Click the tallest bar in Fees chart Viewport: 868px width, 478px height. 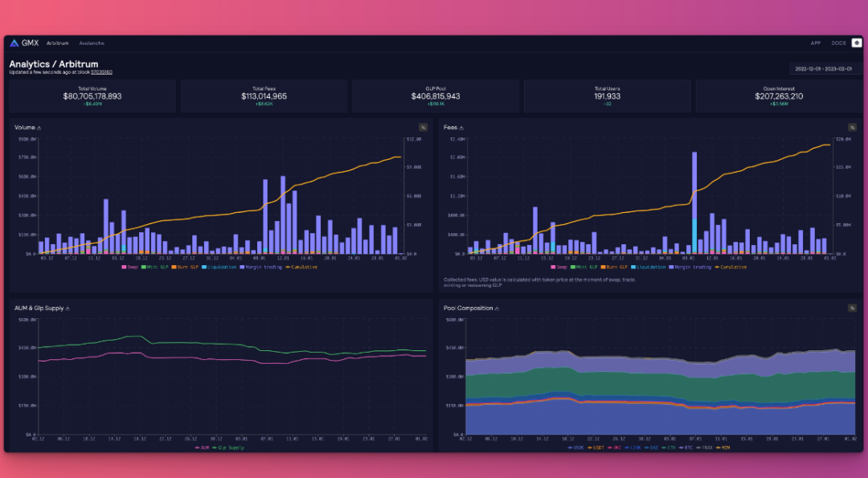(694, 203)
